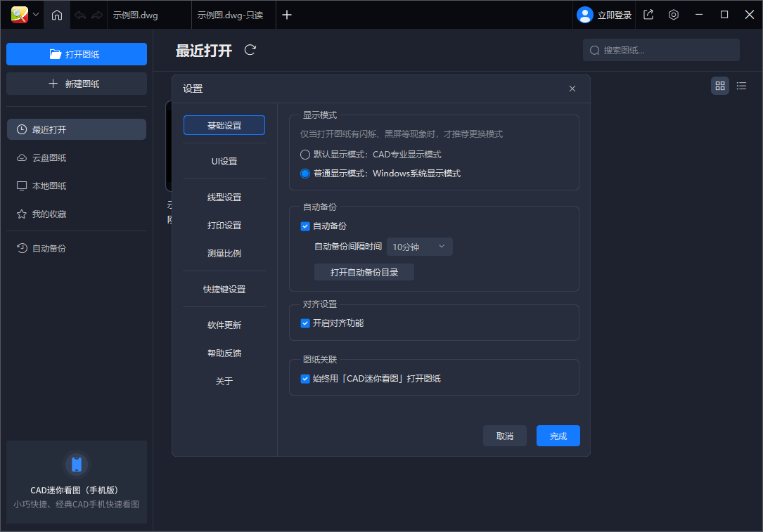Switch to list view
763x532 pixels.
coord(741,85)
